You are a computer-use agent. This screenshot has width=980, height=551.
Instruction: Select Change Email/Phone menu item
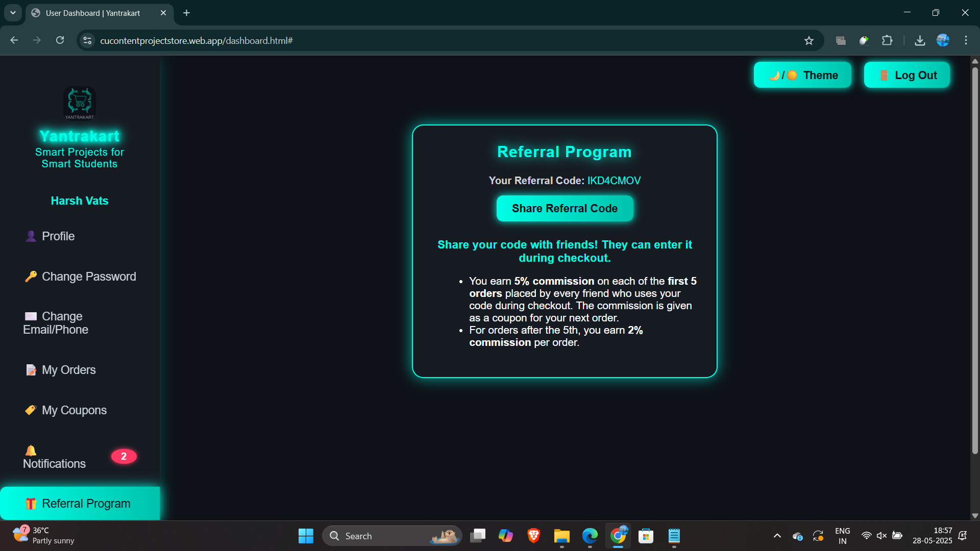click(56, 323)
